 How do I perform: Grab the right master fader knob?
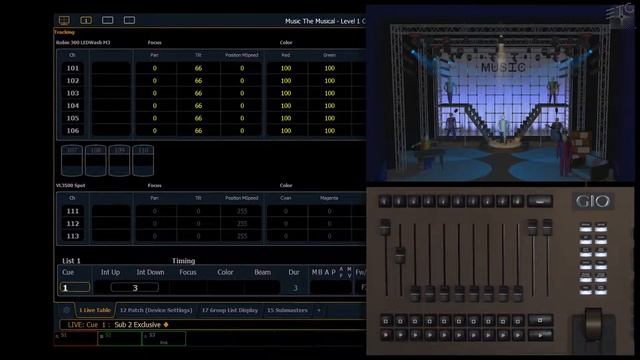coord(547,227)
